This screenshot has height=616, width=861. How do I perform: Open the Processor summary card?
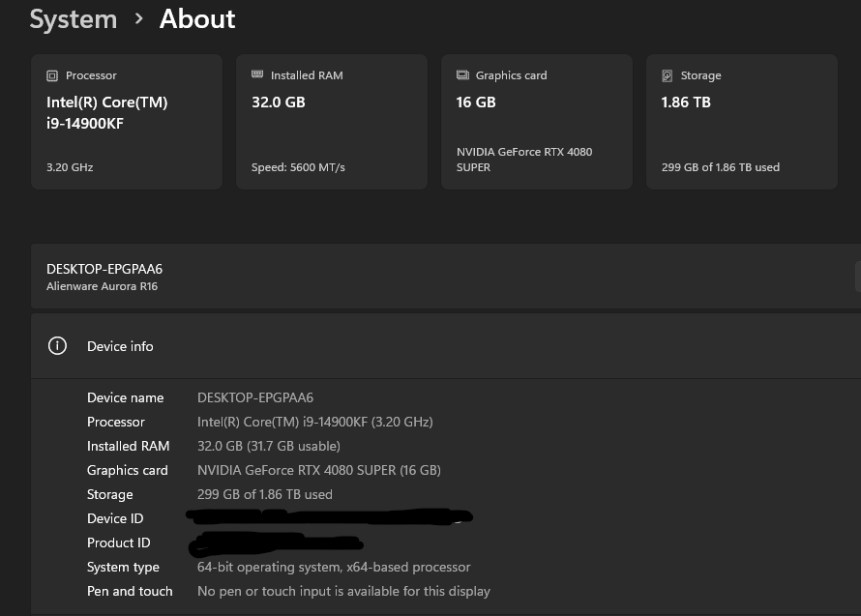coord(127,122)
